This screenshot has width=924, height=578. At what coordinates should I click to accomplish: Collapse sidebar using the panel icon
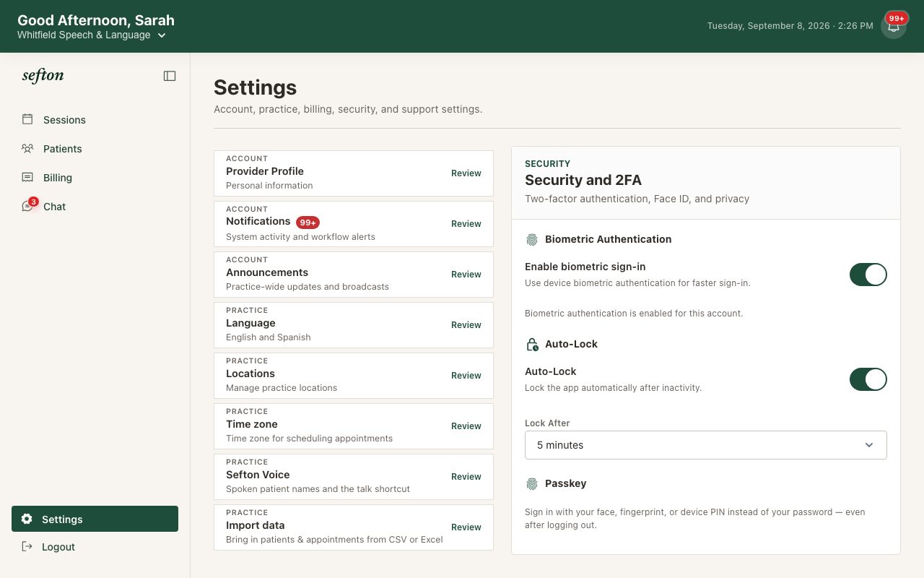(170, 76)
